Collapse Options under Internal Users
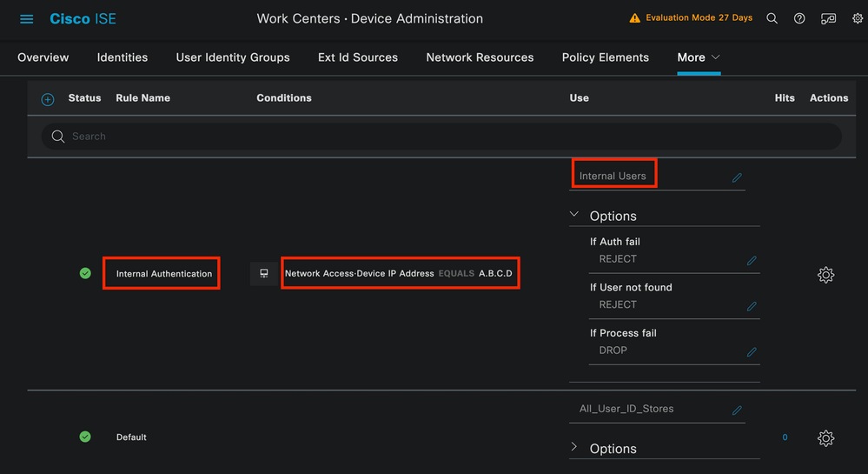The height and width of the screenshot is (474, 868). click(x=574, y=215)
